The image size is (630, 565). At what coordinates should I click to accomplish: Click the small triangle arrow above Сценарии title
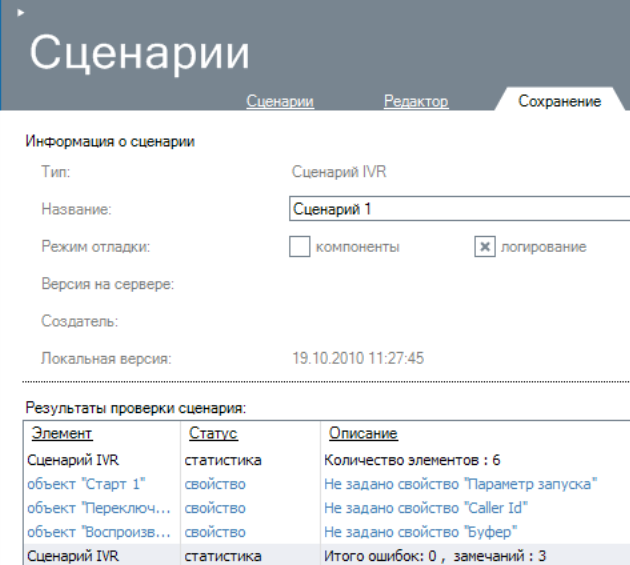click(x=21, y=12)
